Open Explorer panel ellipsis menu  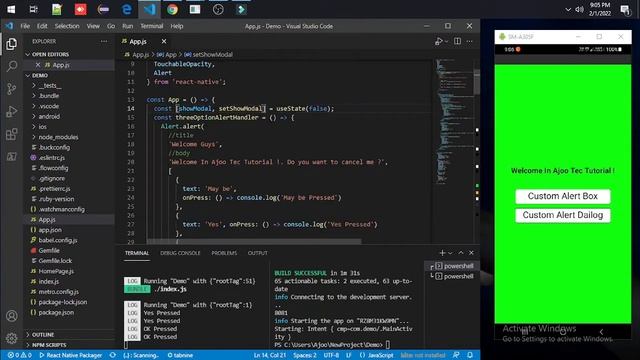coord(104,41)
